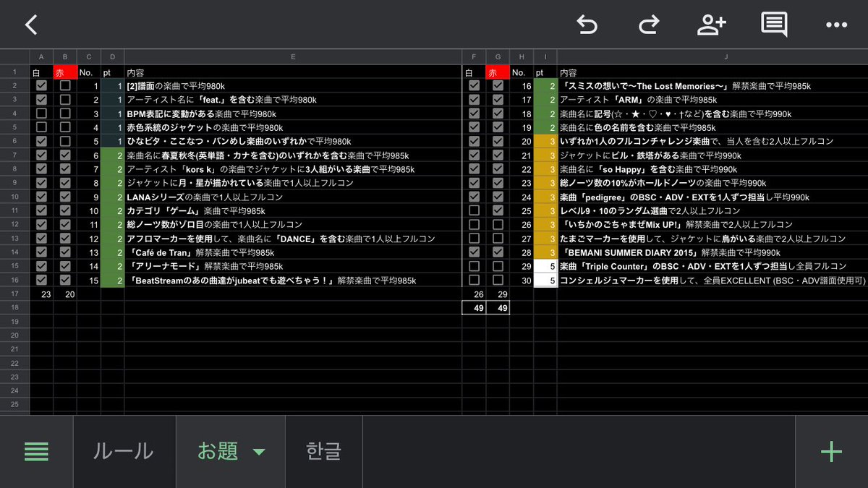Toggle white checkbox for item No. 16
The width and height of the screenshot is (868, 488).
(x=474, y=85)
